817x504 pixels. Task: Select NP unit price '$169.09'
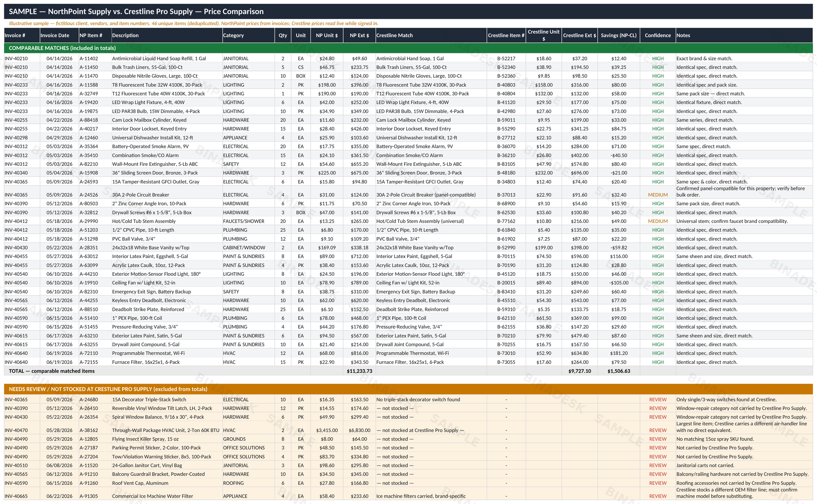click(327, 248)
